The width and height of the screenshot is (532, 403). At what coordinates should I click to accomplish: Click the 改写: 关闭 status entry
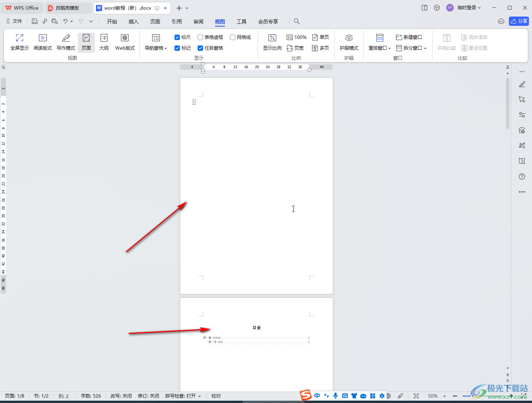pyautogui.click(x=121, y=396)
